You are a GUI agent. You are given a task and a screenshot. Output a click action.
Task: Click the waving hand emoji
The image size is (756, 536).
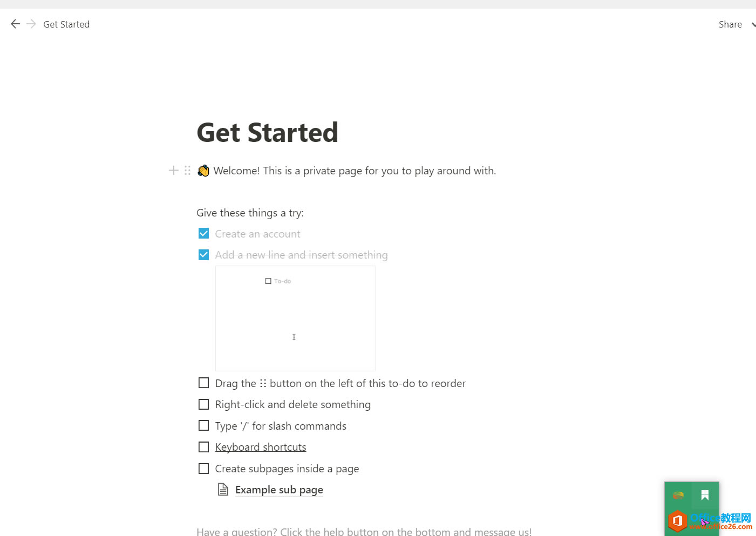coord(203,171)
